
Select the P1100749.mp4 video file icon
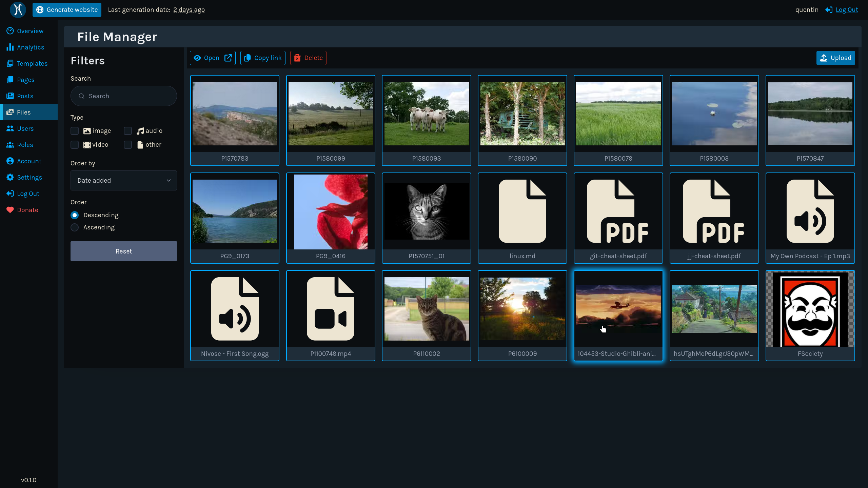tap(330, 309)
